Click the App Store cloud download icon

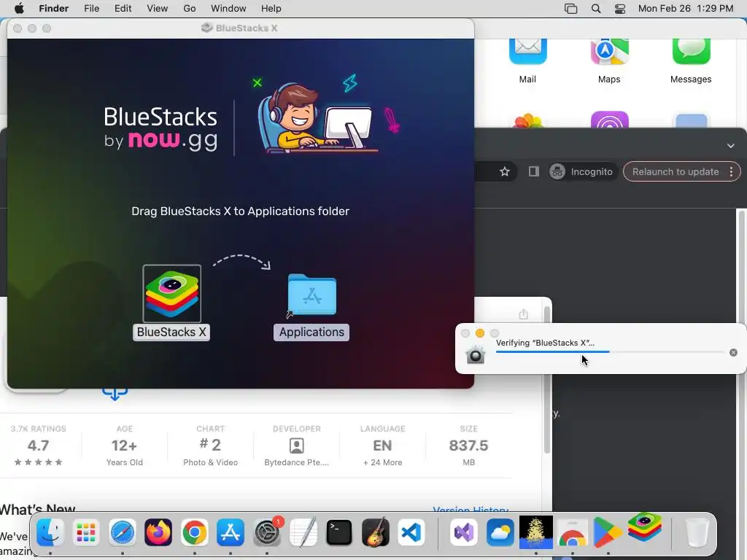(115, 394)
